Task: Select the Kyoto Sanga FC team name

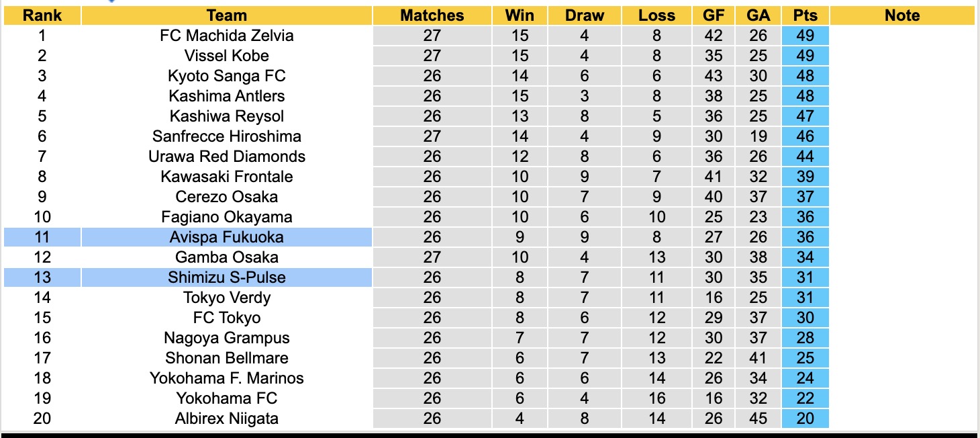Action: [x=227, y=76]
